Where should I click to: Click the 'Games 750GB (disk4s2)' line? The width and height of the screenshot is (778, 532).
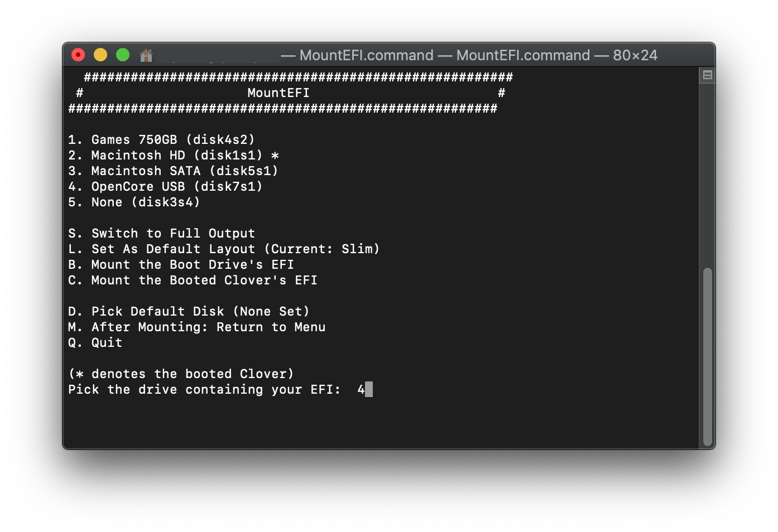click(x=161, y=139)
